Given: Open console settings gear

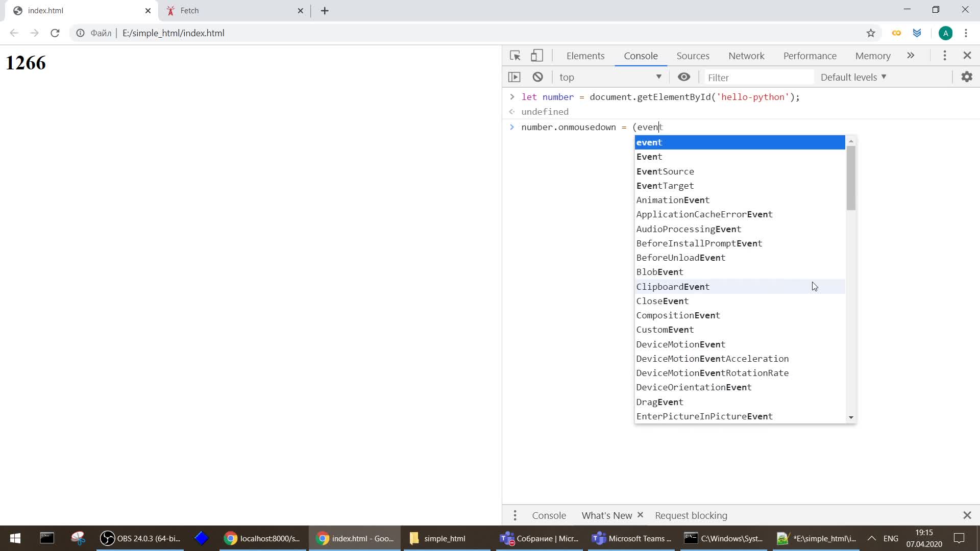Looking at the screenshot, I should [x=967, y=77].
